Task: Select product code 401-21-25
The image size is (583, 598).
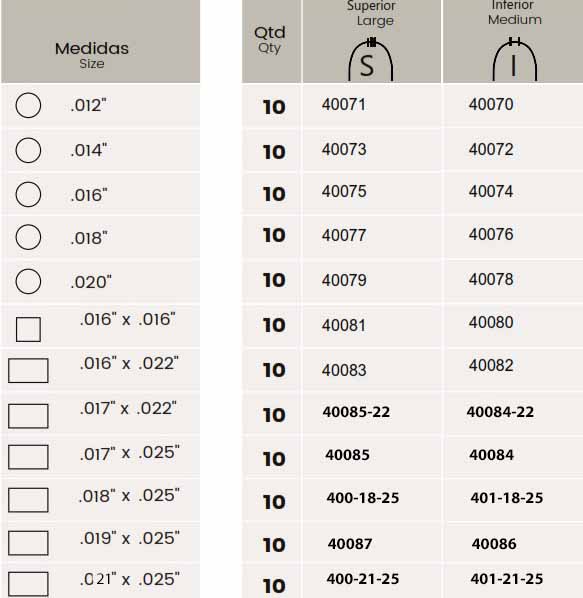Action: pyautogui.click(x=507, y=579)
